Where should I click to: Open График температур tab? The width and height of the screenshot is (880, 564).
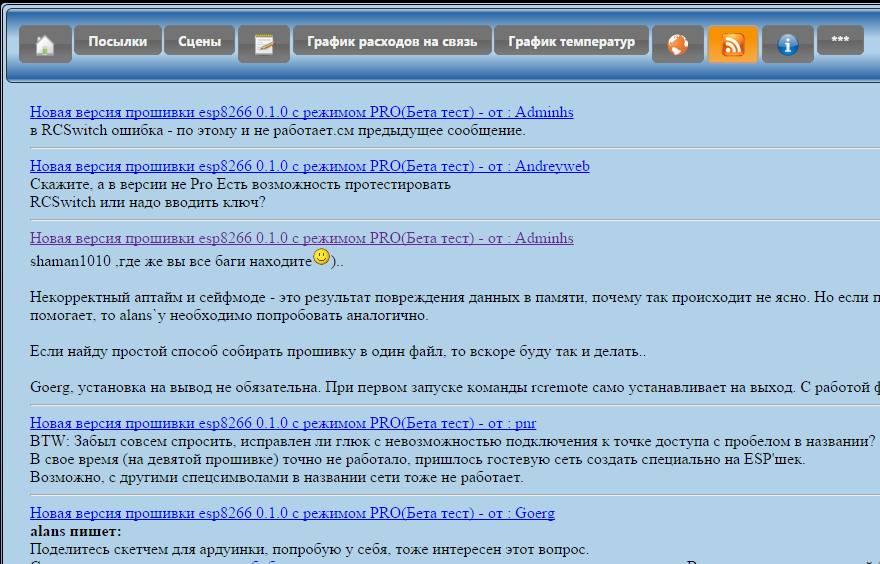(x=571, y=40)
